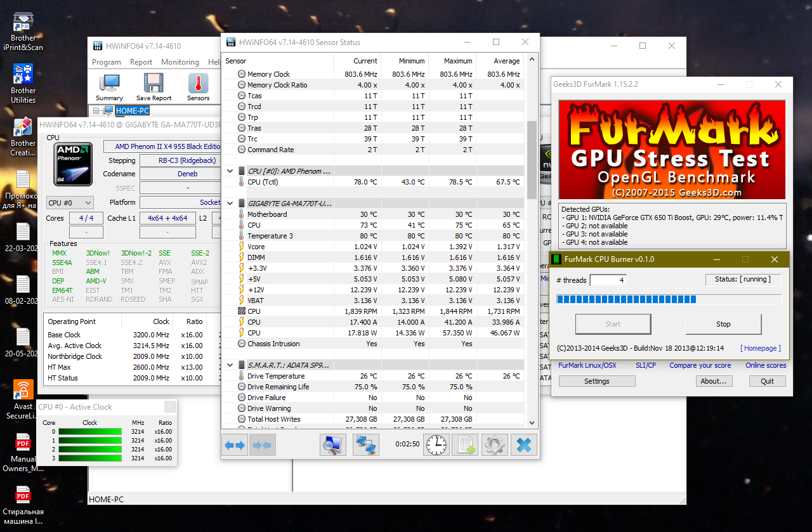Screen dimensions: 812x532
Task: Click the CPU Burner blue progress bar
Action: point(669,299)
